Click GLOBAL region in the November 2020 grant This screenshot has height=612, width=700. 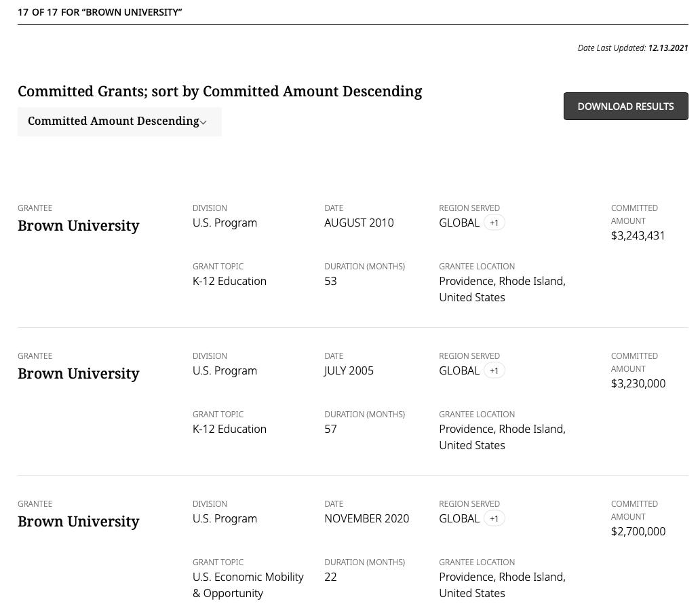(x=459, y=518)
